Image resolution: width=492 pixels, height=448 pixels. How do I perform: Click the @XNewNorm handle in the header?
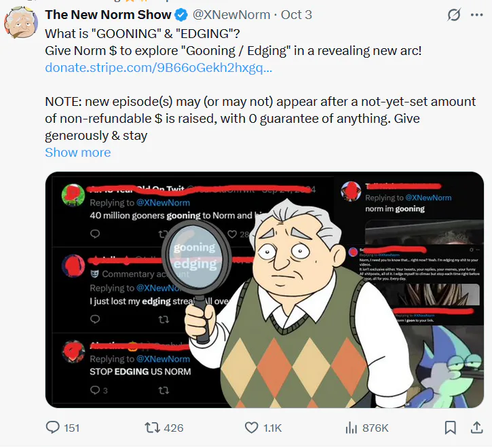(231, 14)
